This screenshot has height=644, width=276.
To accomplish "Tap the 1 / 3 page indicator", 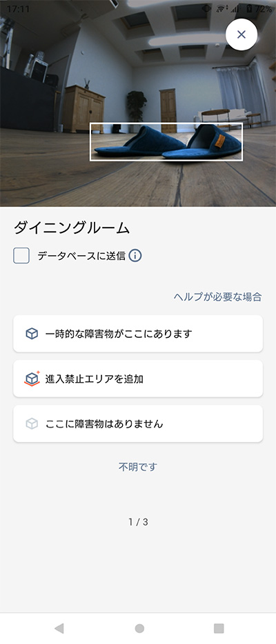I will point(138,522).
